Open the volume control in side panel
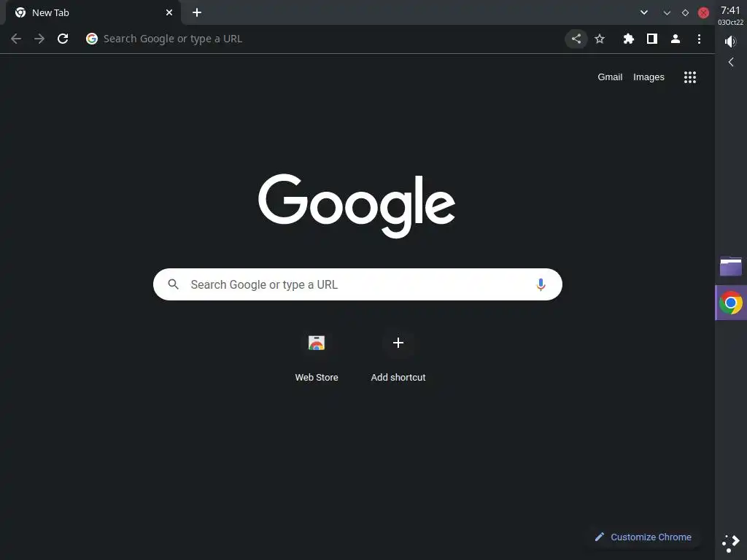The width and height of the screenshot is (747, 560). [x=730, y=42]
